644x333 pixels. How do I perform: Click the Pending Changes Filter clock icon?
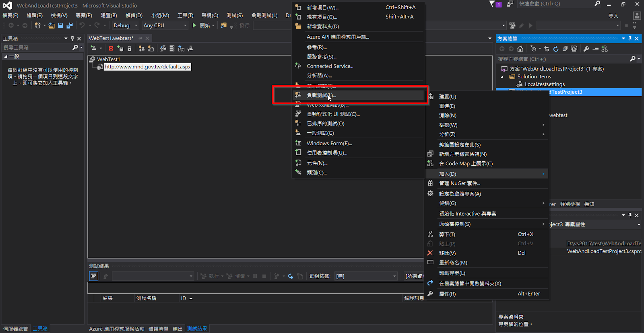[x=534, y=49]
